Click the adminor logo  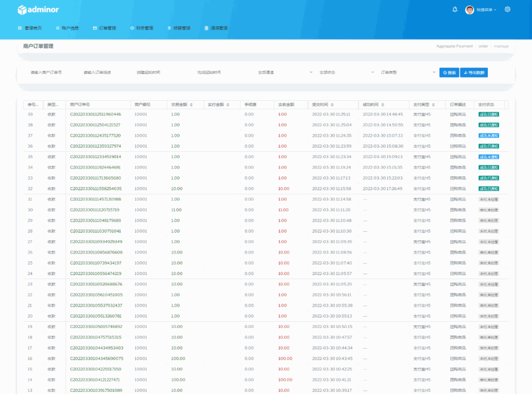38,10
